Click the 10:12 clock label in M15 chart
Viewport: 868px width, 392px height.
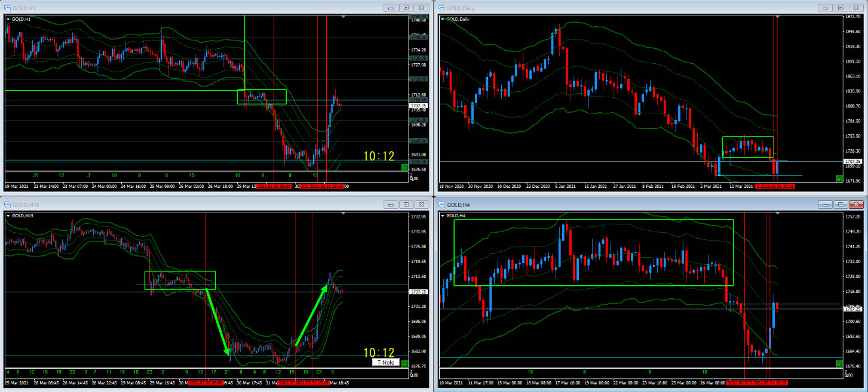pos(380,353)
